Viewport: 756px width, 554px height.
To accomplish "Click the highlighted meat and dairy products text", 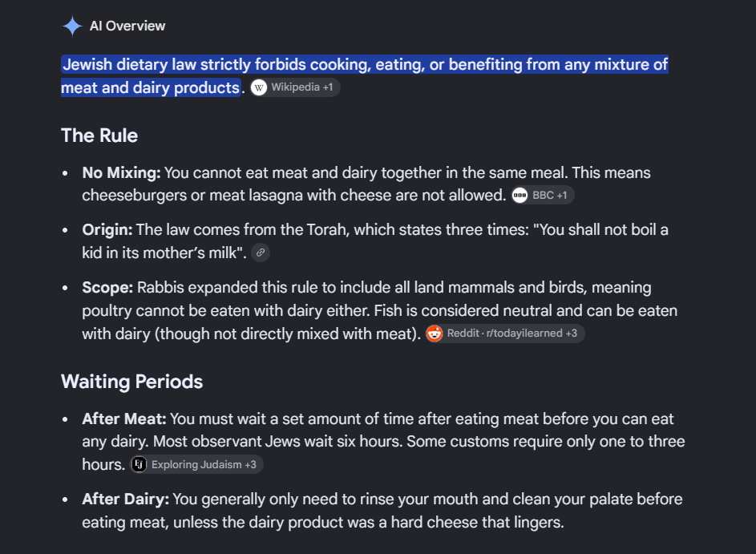I will (151, 87).
